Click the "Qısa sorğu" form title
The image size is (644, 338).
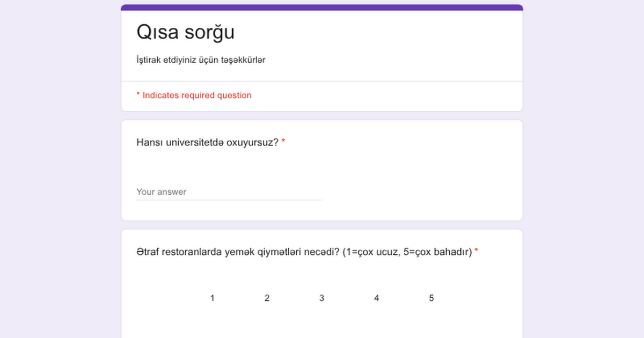(x=185, y=32)
